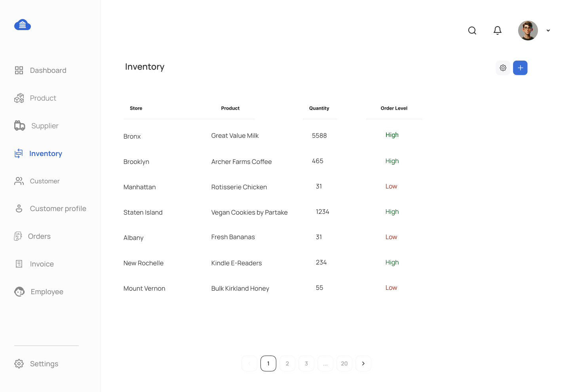Click the Settings gear icon in sidebar
Viewport: 570px width, 392px height.
pyautogui.click(x=19, y=364)
